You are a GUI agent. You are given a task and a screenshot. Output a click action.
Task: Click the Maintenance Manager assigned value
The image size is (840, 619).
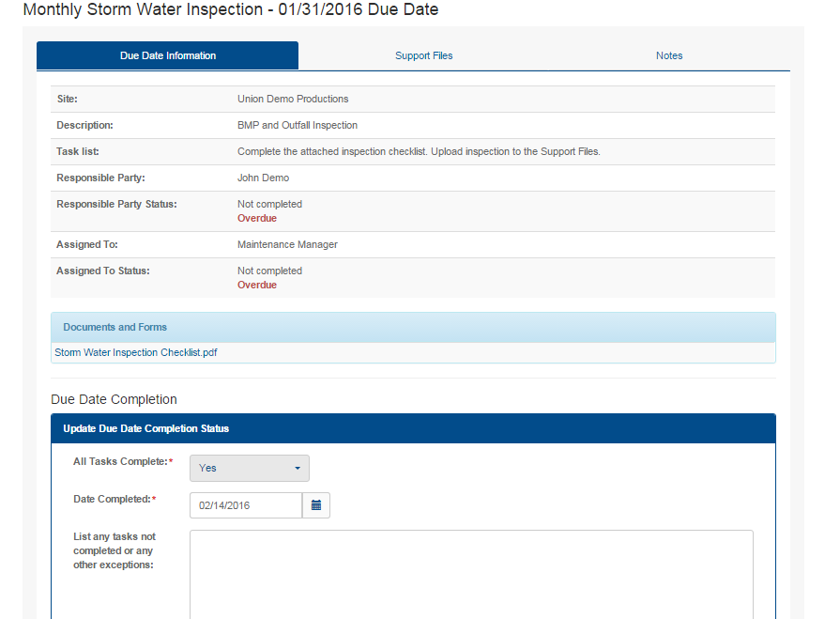pyautogui.click(x=288, y=244)
